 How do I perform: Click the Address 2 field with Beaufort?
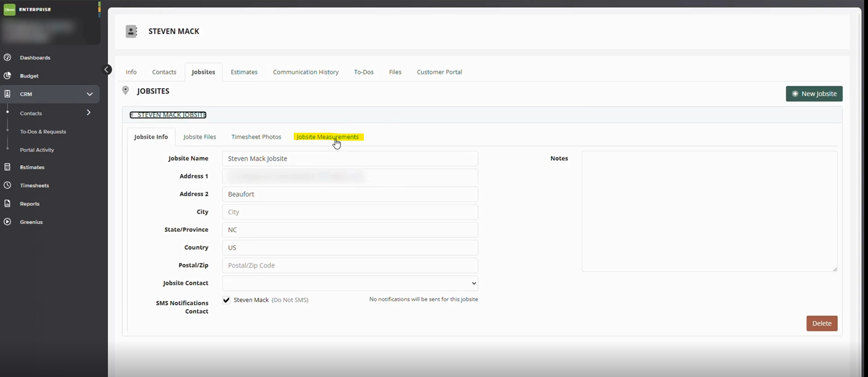(350, 194)
